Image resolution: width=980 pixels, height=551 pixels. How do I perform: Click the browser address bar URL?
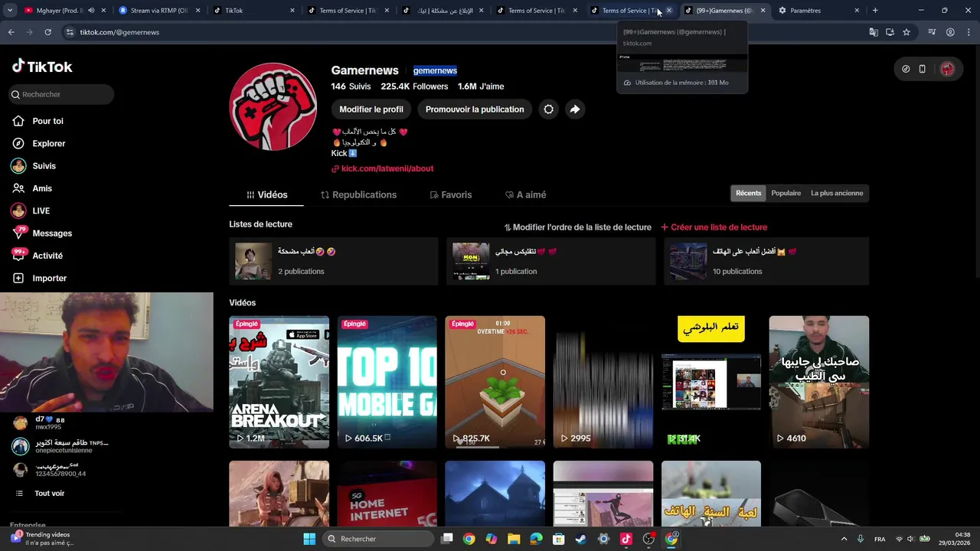pos(119,32)
